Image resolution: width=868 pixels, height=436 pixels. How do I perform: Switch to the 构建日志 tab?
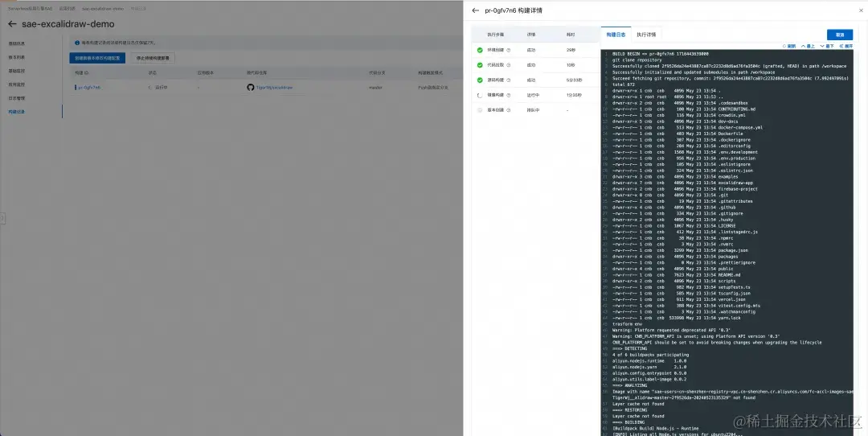616,35
